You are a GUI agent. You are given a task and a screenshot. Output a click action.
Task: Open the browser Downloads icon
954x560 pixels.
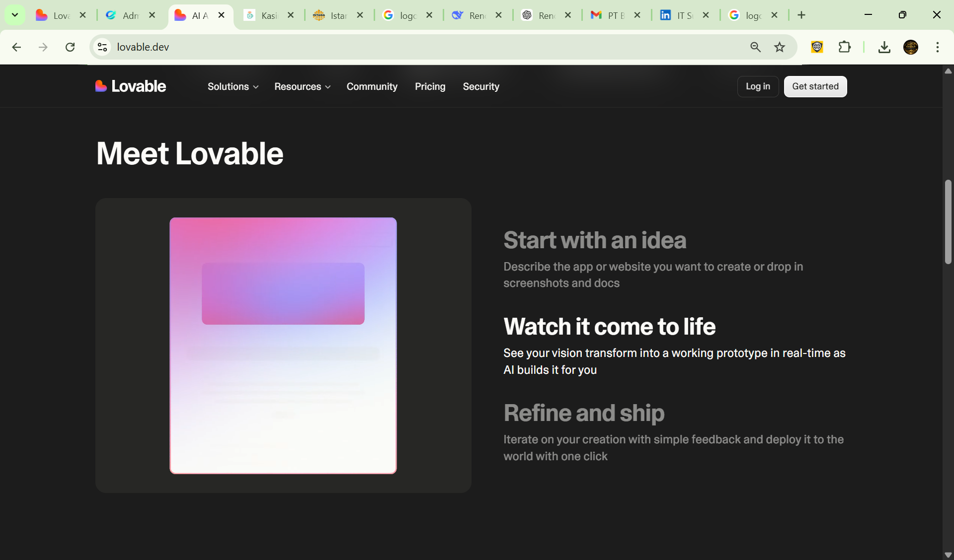(x=884, y=47)
